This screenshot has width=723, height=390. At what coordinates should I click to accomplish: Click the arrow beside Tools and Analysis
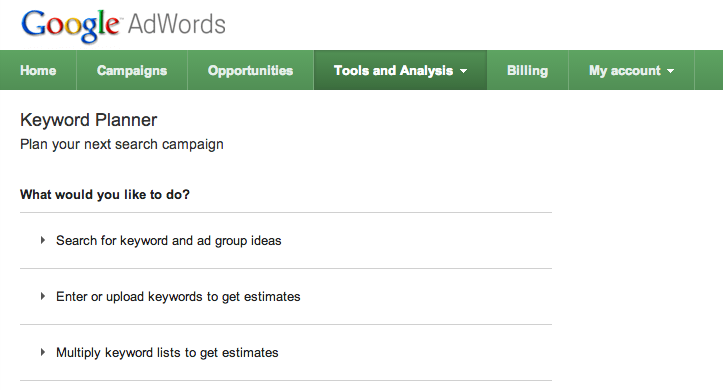tap(463, 71)
